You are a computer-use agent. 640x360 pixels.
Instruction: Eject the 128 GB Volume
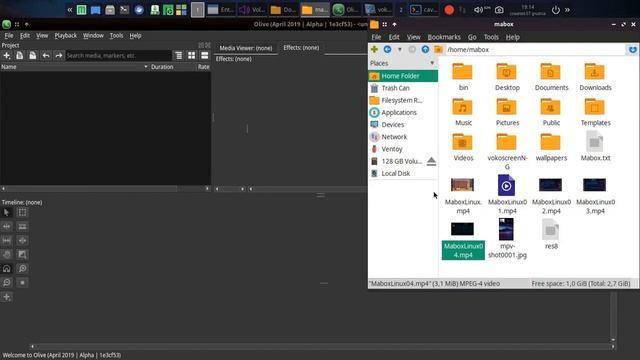click(x=431, y=161)
